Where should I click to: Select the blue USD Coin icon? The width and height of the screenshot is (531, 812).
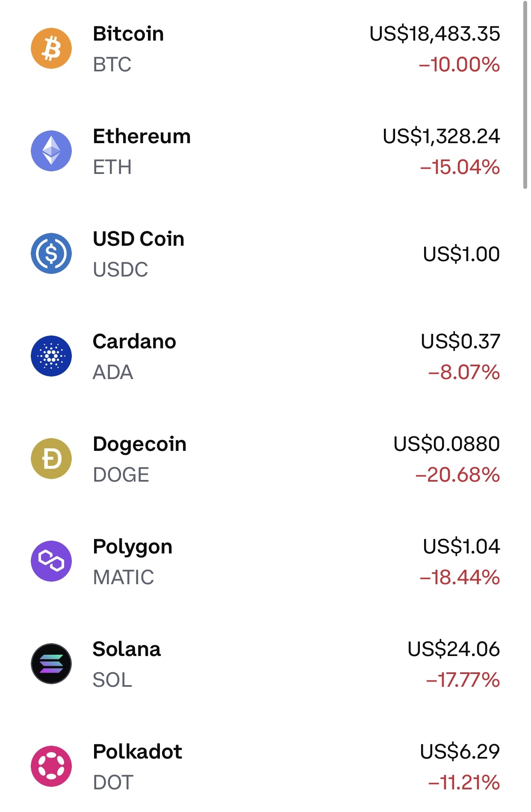[x=51, y=253]
